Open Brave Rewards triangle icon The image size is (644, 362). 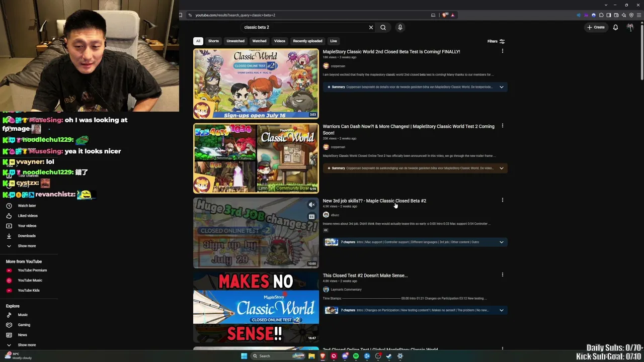(452, 15)
